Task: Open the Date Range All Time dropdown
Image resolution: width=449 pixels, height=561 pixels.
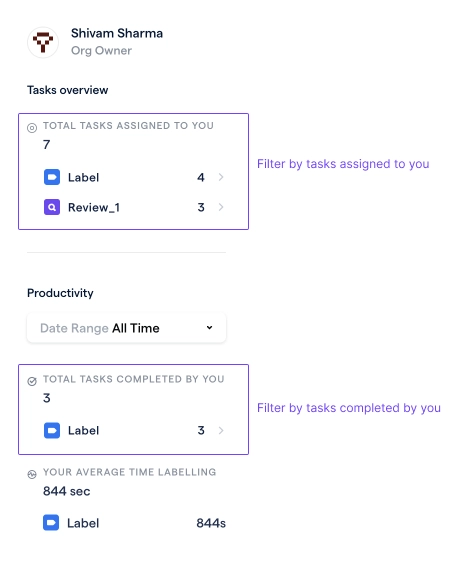Action: coord(126,328)
